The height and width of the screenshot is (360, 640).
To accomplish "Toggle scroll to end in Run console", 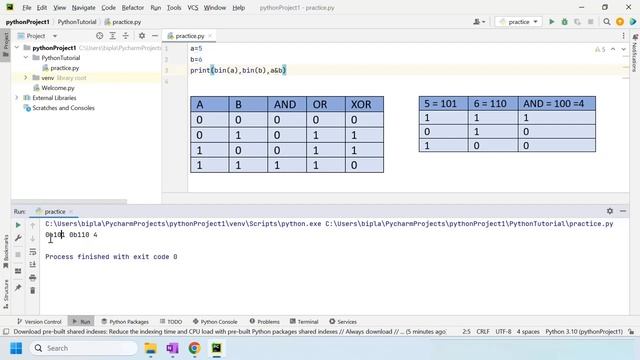I will (33, 264).
